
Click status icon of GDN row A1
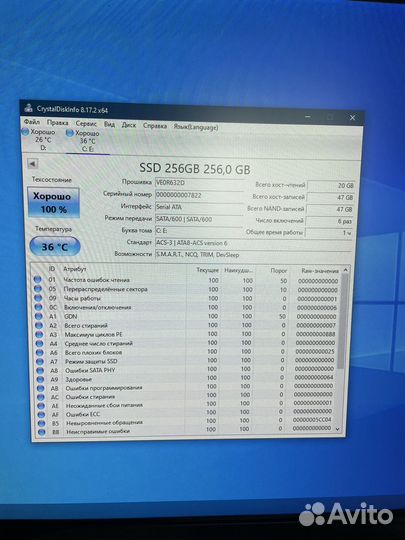point(39,316)
